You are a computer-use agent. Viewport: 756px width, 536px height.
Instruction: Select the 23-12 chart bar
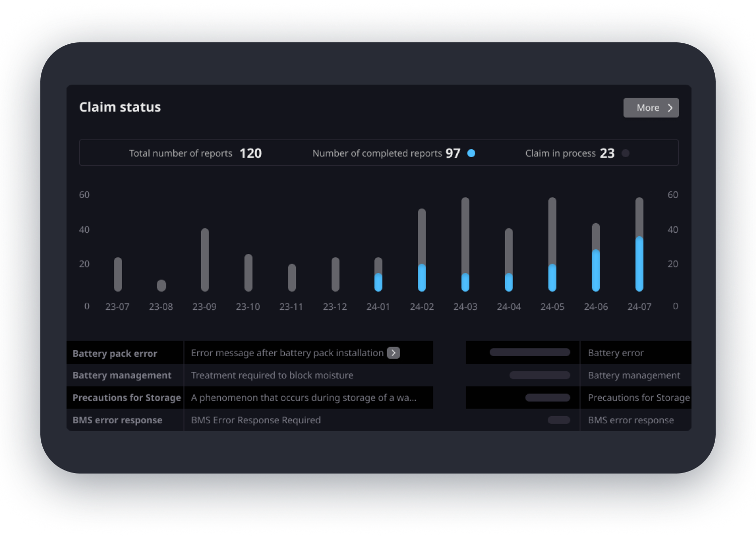click(x=335, y=275)
